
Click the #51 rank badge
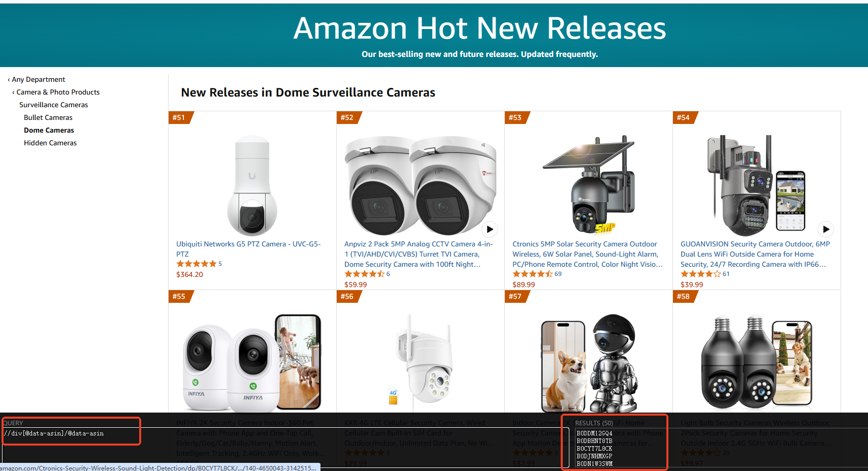point(180,117)
